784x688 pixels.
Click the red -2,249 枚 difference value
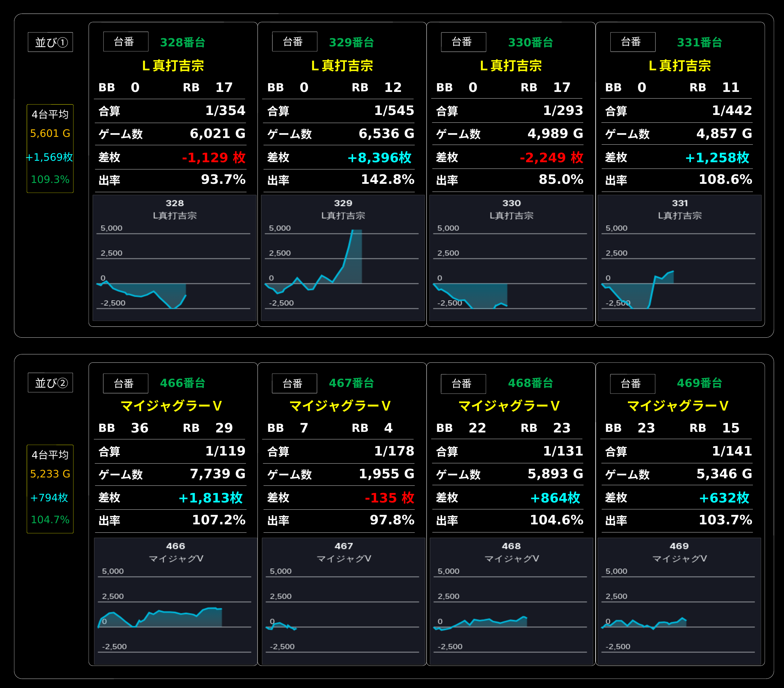[552, 157]
